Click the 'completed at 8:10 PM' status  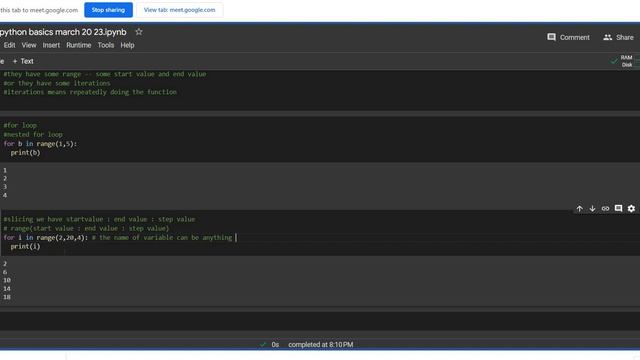[x=320, y=344]
